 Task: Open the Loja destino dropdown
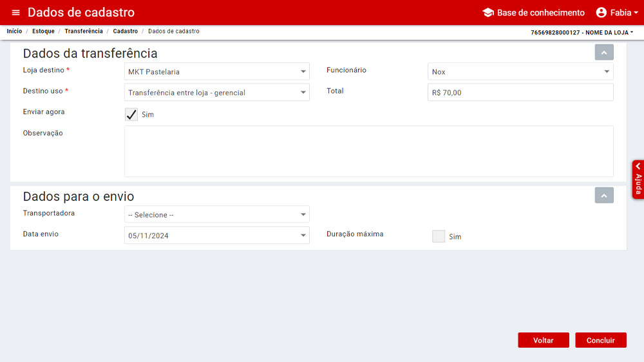coord(216,71)
